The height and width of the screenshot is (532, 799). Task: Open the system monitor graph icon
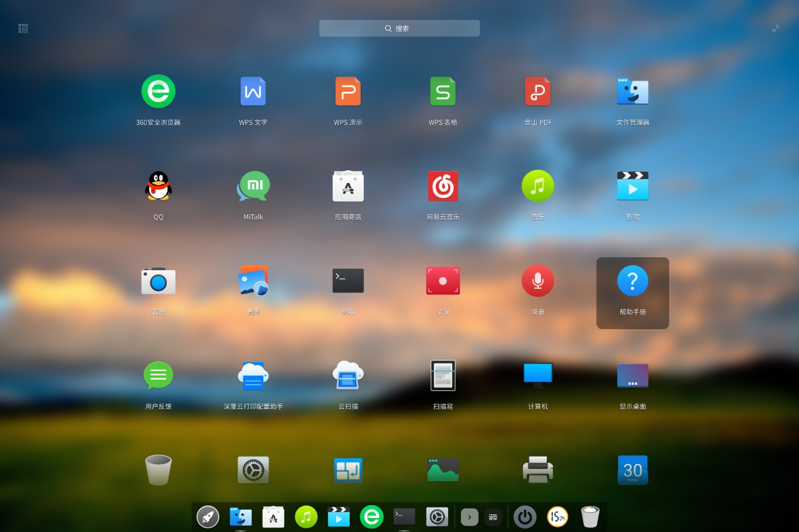coord(443,470)
